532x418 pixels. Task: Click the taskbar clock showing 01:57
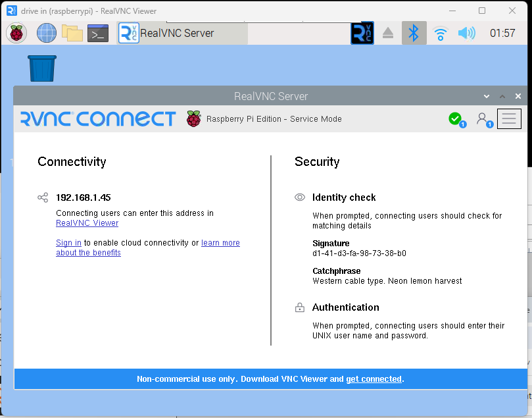point(502,33)
